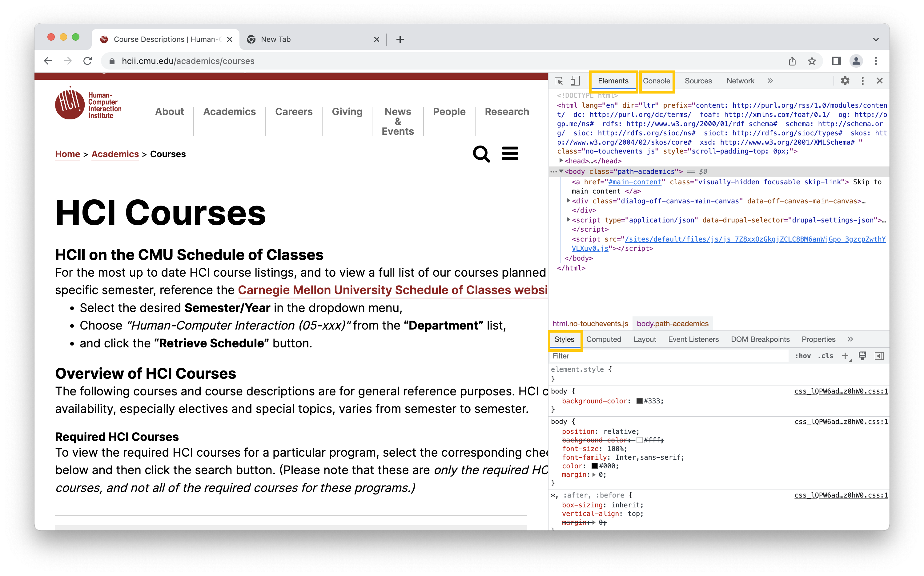Switch to the Elements tab
Viewport: 924px width, 576px height.
pos(613,81)
